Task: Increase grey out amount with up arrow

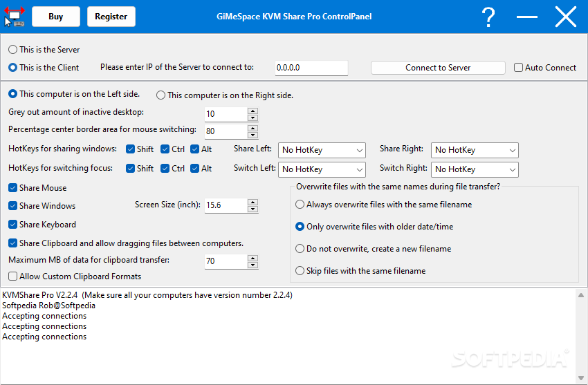Action: [x=253, y=111]
